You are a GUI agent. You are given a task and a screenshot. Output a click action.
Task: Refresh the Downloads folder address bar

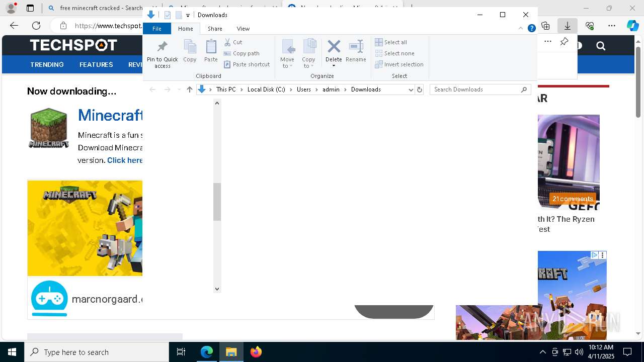420,89
